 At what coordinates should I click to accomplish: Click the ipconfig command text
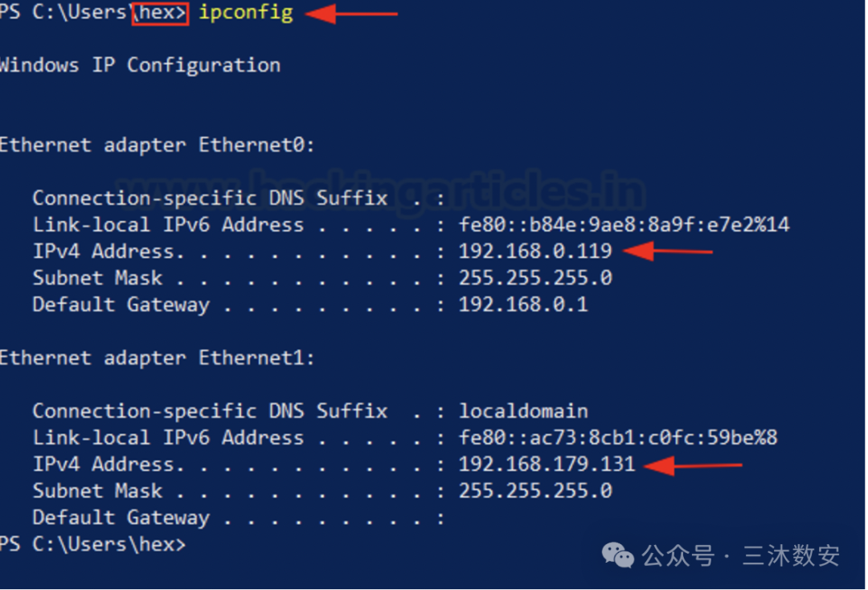coord(246,14)
